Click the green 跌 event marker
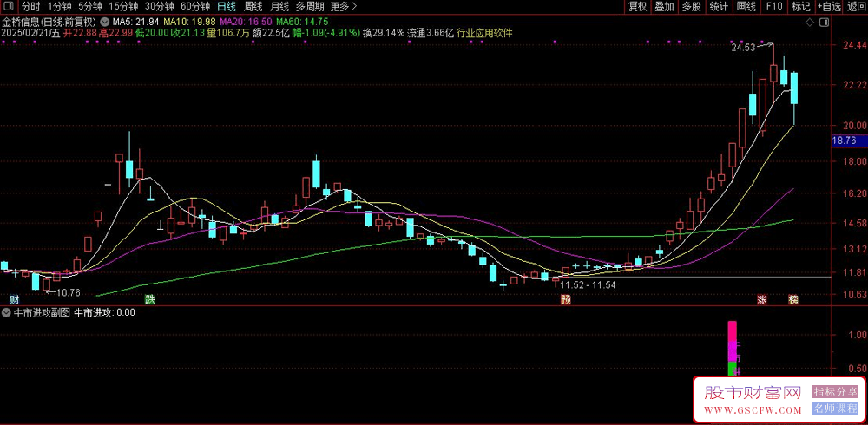The image size is (868, 425). click(149, 300)
